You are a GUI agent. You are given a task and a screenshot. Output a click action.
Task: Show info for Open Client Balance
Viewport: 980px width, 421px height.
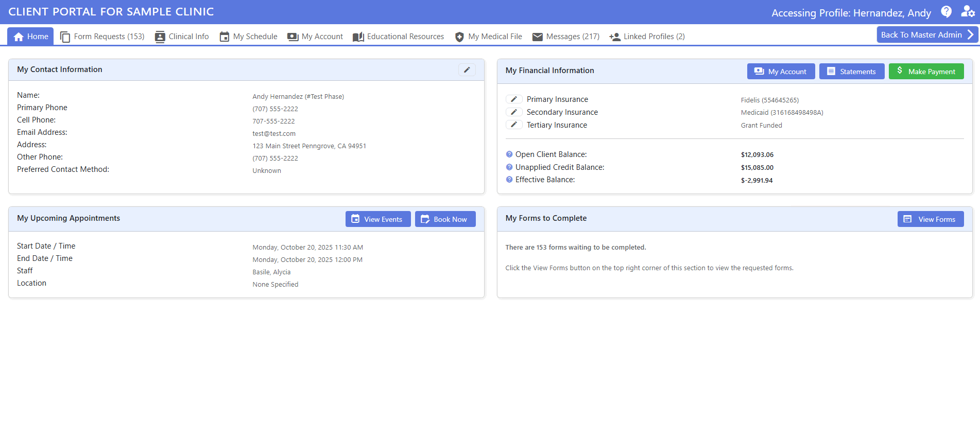tap(509, 154)
